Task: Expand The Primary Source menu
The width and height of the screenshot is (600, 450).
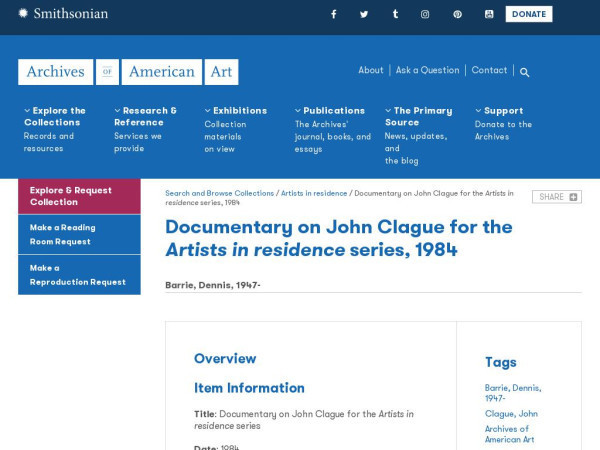Action: (x=419, y=116)
